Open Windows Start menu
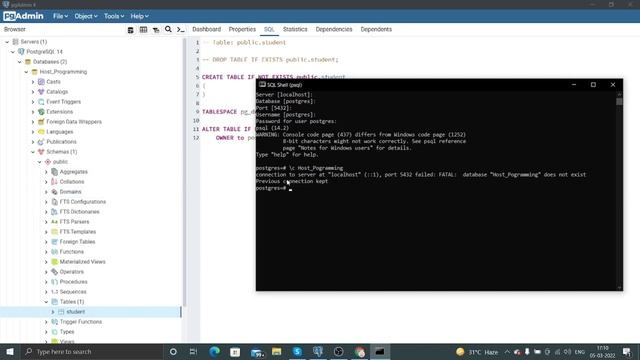This screenshot has height=360, width=640. (x=10, y=351)
